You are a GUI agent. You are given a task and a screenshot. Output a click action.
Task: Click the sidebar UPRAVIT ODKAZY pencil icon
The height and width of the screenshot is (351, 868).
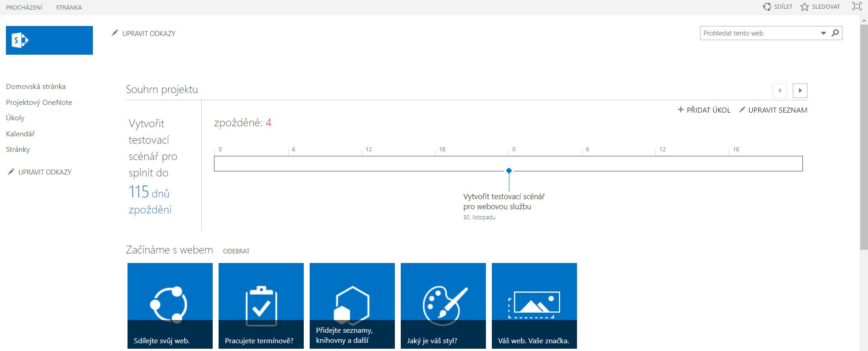click(x=11, y=172)
